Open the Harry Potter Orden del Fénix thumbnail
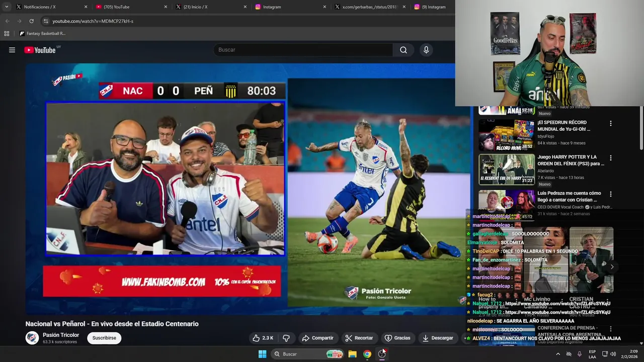 click(x=507, y=169)
